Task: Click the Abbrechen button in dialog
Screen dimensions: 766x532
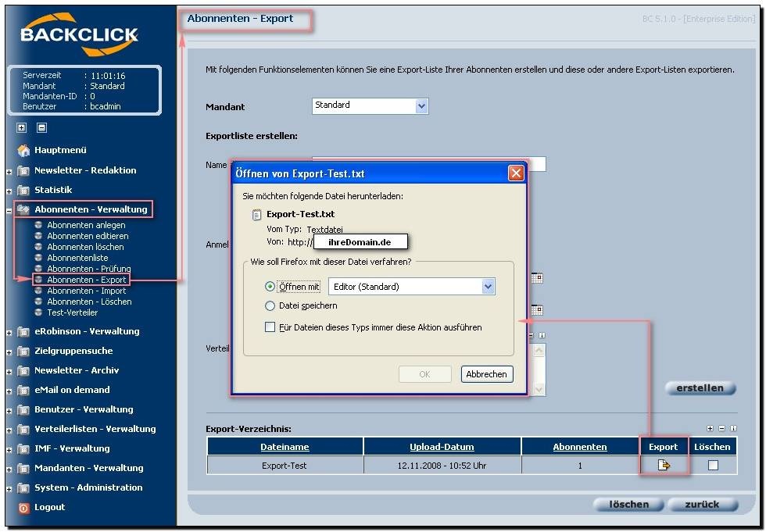Action: 486,374
